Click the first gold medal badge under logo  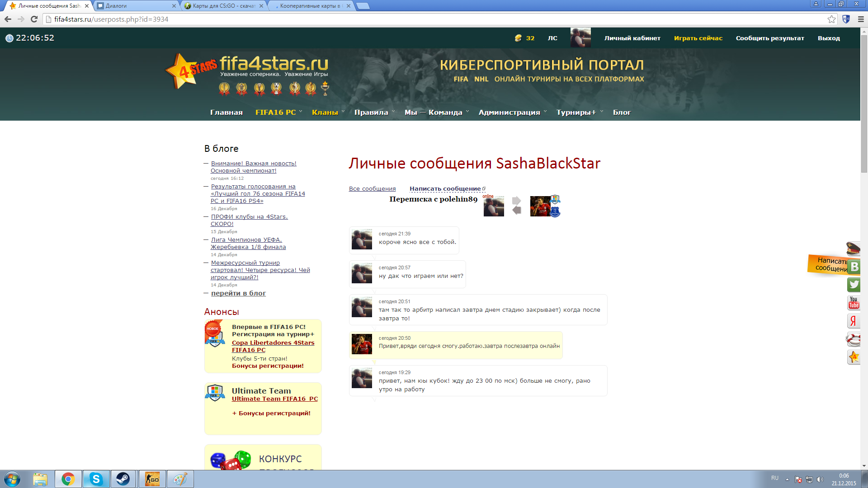coord(224,89)
